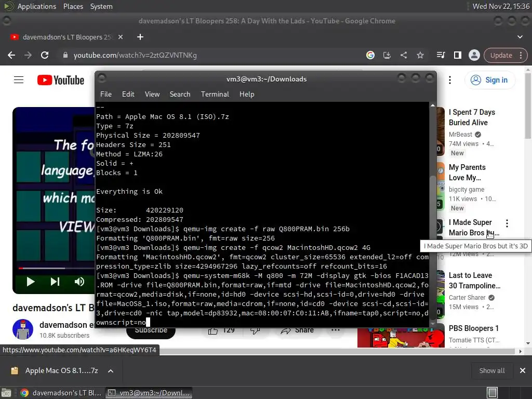Reload the YouTube page
Image resolution: width=532 pixels, height=399 pixels.
click(x=45, y=55)
